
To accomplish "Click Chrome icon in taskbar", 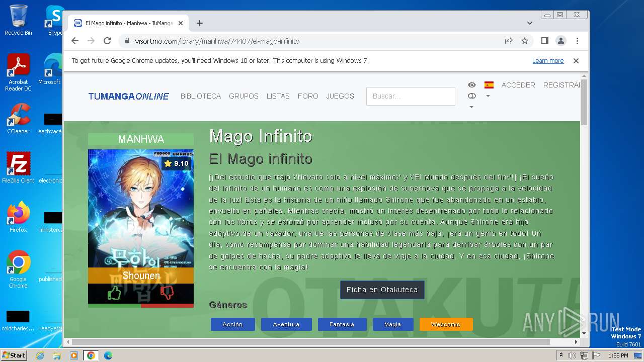I will [x=91, y=355].
